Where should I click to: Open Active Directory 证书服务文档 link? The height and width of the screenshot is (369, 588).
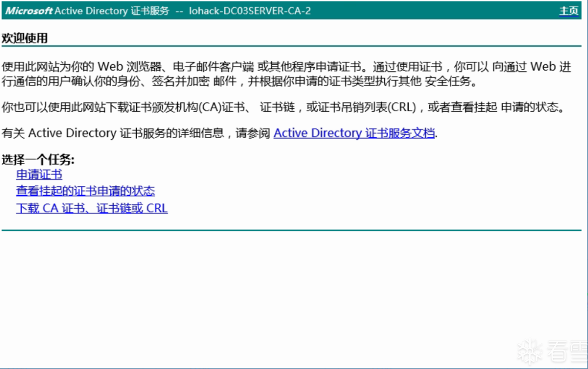(x=354, y=133)
